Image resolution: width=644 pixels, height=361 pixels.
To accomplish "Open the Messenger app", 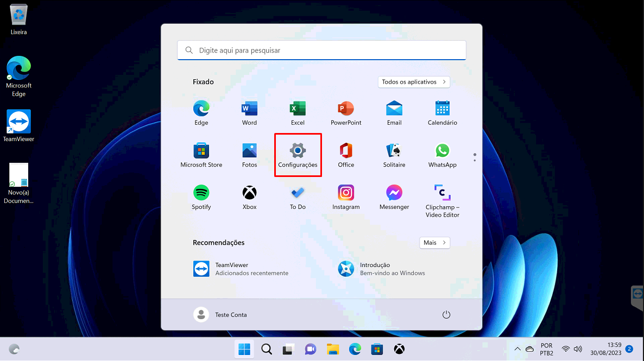I will 394,198.
